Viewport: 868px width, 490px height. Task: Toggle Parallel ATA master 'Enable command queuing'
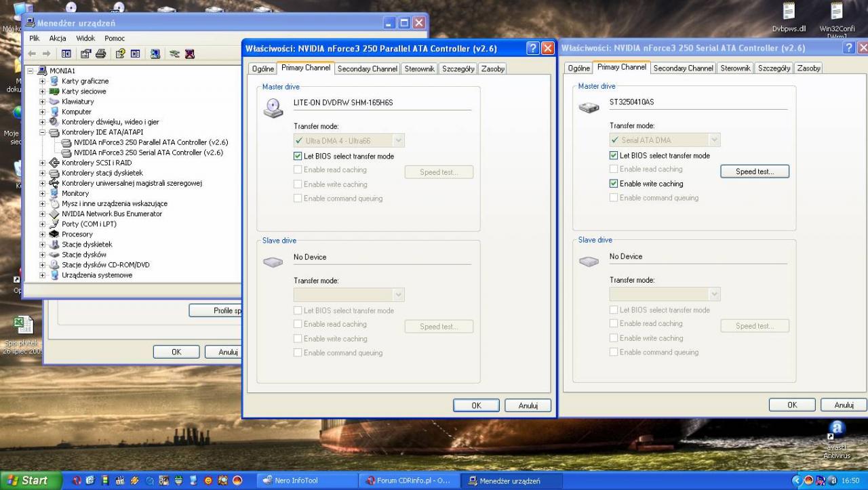tap(298, 199)
